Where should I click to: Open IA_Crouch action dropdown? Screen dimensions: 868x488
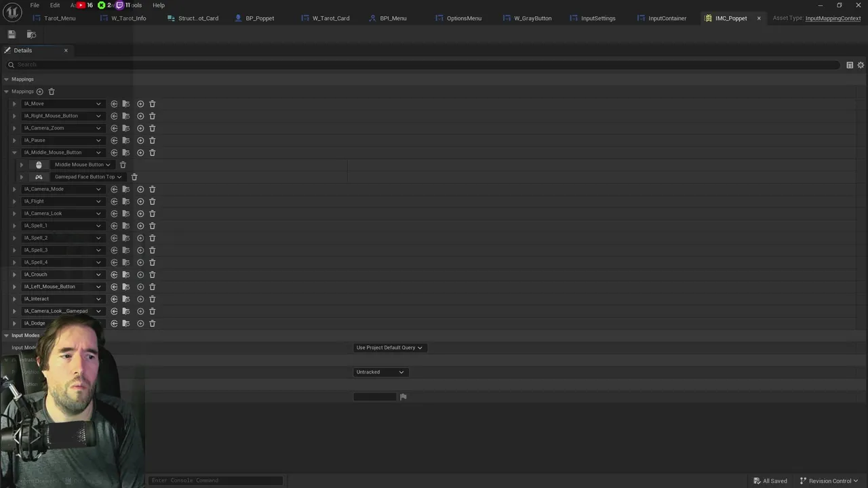point(62,274)
